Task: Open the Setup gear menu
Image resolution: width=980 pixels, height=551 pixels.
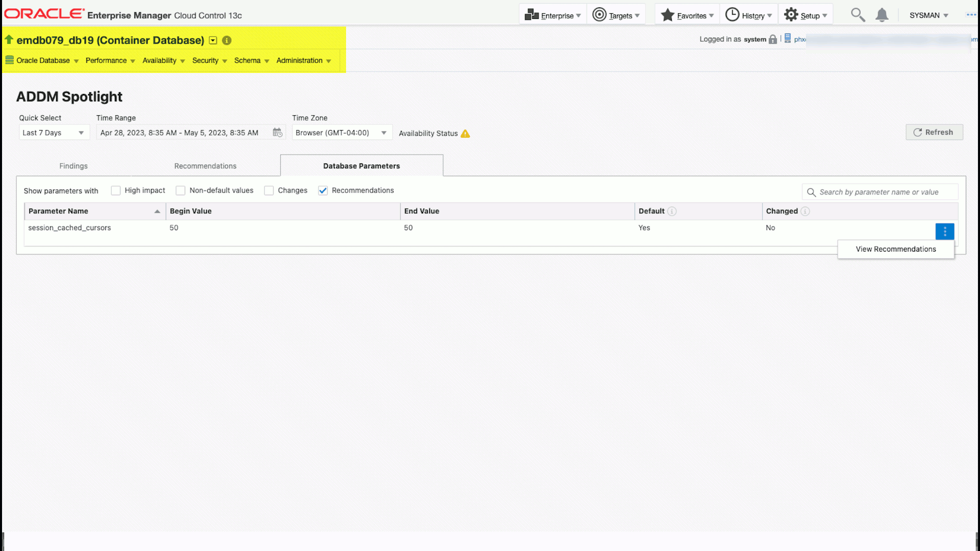Action: pos(805,15)
